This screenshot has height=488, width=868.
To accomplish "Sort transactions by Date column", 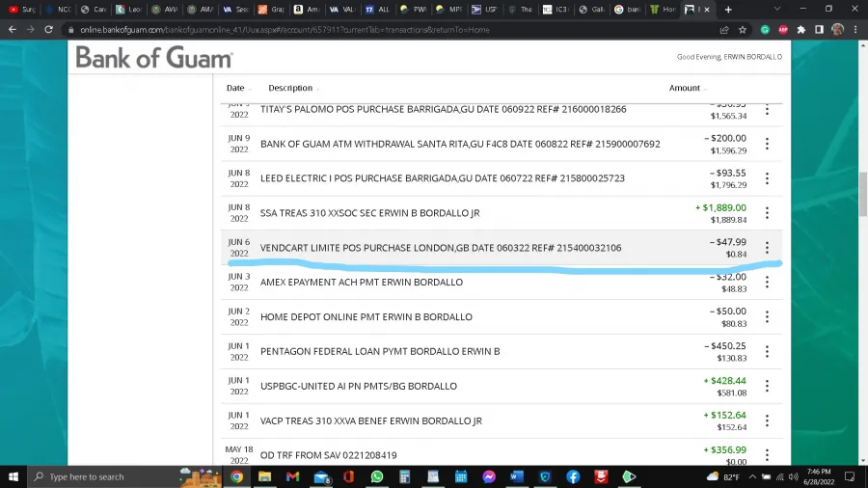I will [x=238, y=88].
